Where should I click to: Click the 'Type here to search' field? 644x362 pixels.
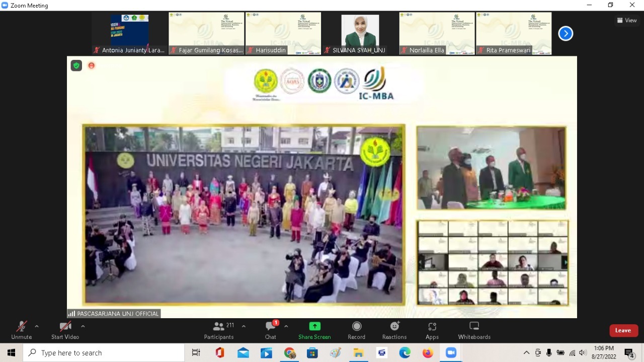pyautogui.click(x=101, y=352)
